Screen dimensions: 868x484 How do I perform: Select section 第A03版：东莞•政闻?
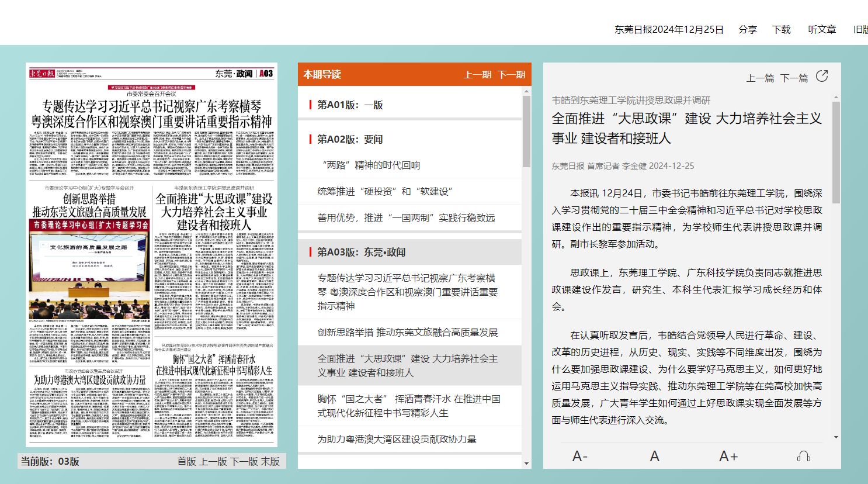[361, 252]
